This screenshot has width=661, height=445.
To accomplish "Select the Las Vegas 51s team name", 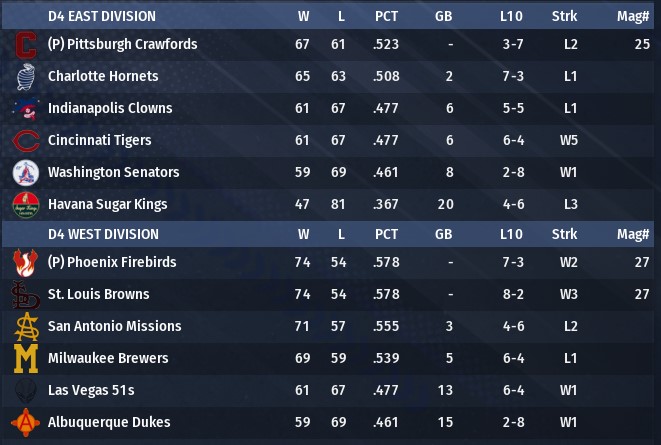I will 91,391.
